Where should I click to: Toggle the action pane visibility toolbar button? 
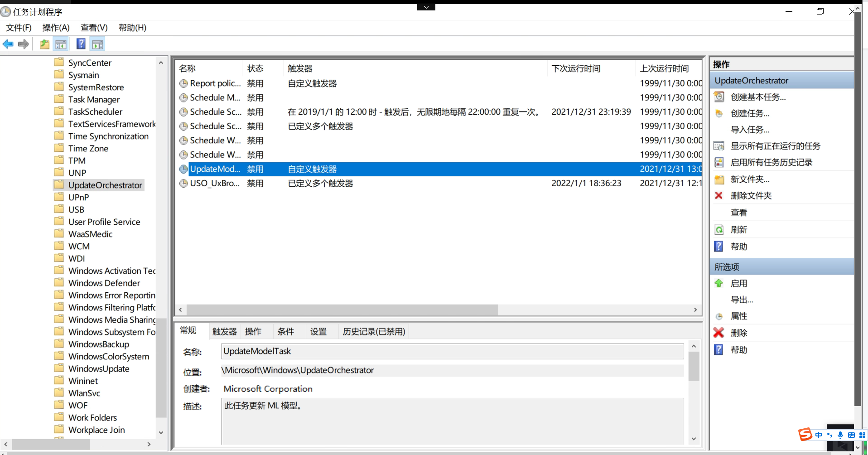(x=97, y=44)
